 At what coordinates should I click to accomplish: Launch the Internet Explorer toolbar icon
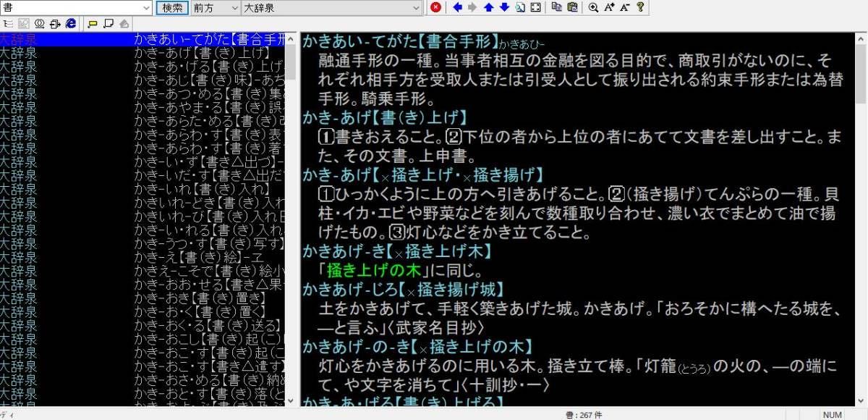(71, 24)
